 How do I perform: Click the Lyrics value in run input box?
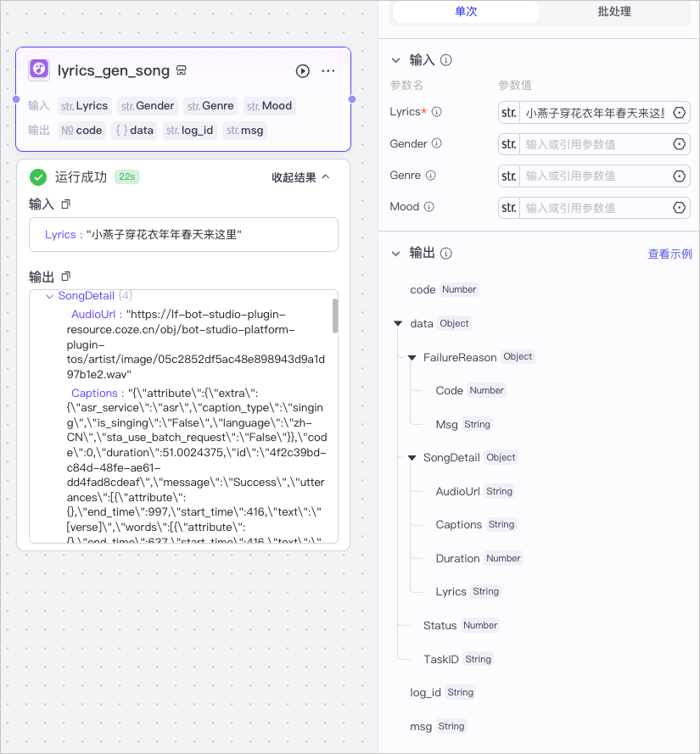[164, 235]
